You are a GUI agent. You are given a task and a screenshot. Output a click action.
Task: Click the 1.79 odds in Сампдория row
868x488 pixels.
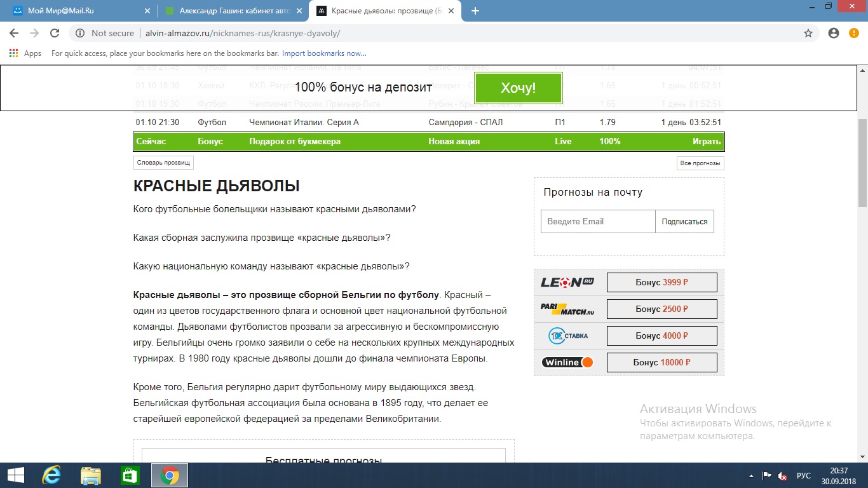[607, 122]
